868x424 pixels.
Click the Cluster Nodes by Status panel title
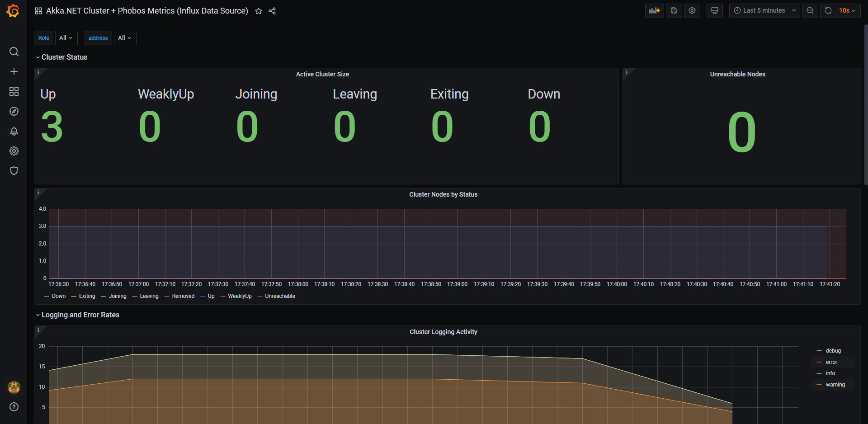[x=443, y=194]
